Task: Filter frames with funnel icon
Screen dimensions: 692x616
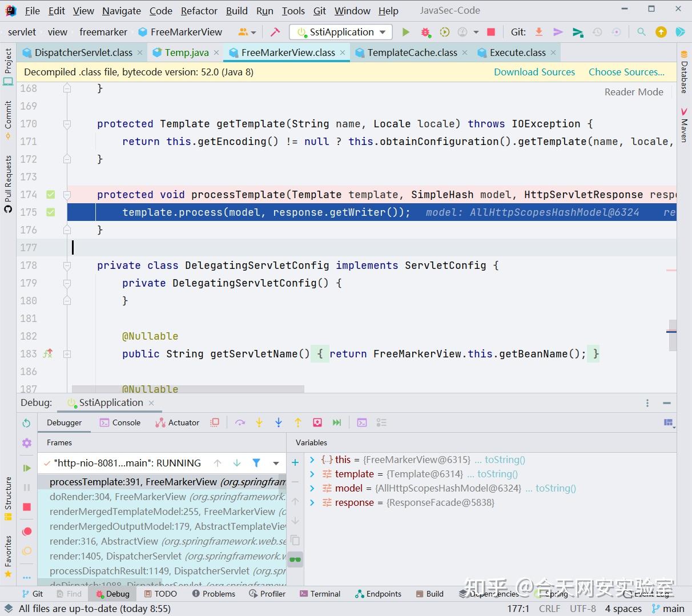Action: (256, 463)
